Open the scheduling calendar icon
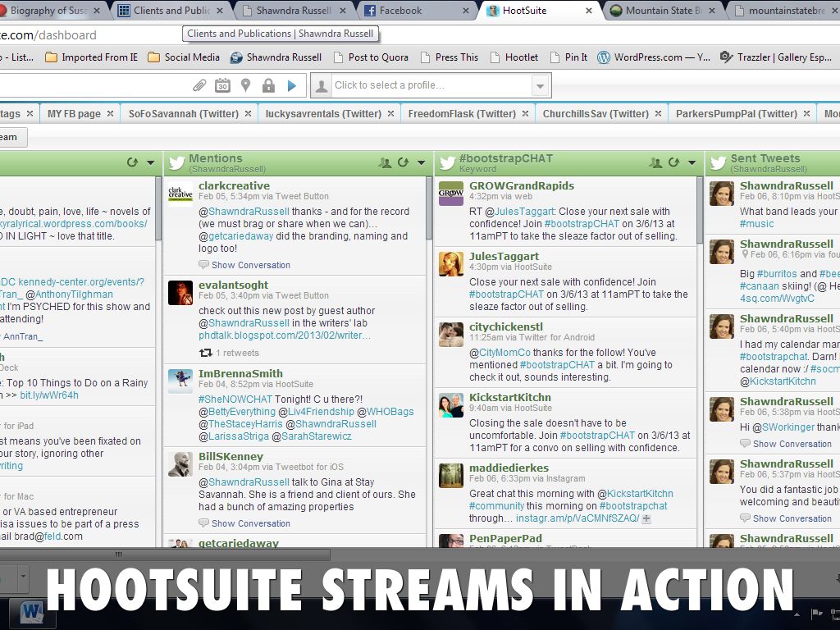840x630 pixels. [222, 85]
